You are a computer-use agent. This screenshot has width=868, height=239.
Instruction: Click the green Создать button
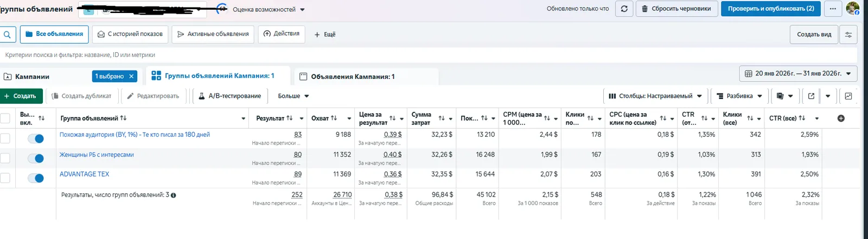tap(21, 96)
